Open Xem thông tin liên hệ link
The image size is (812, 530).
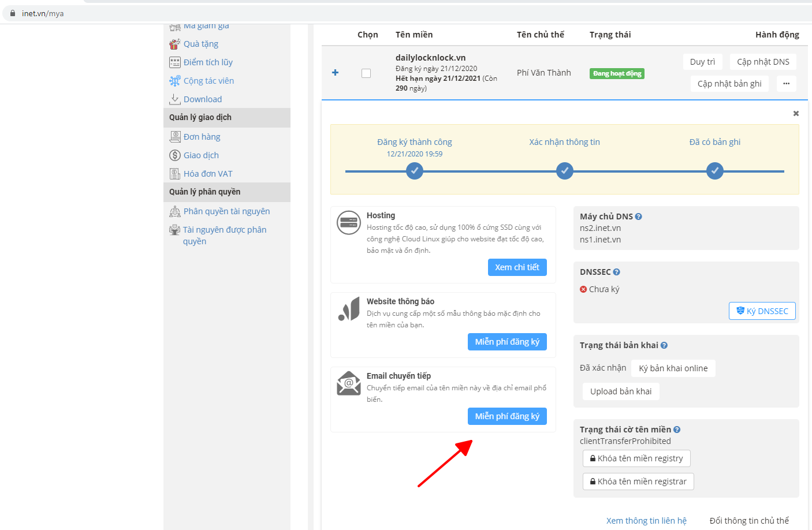(646, 521)
